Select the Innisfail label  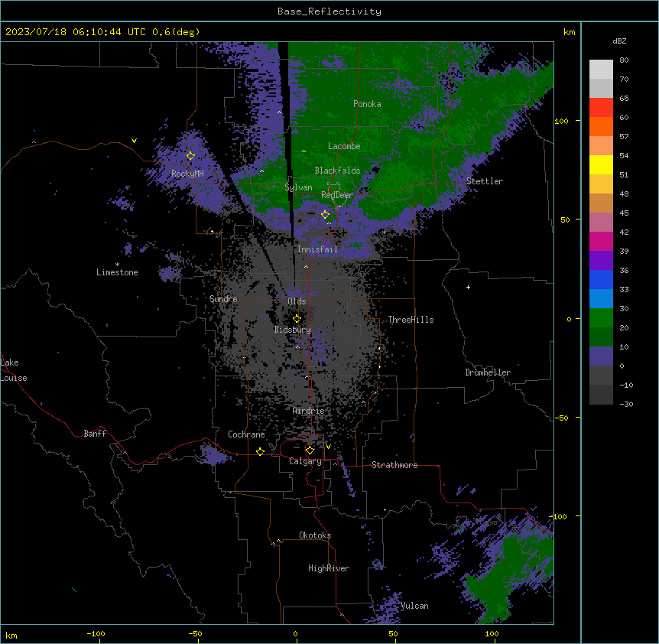[317, 249]
